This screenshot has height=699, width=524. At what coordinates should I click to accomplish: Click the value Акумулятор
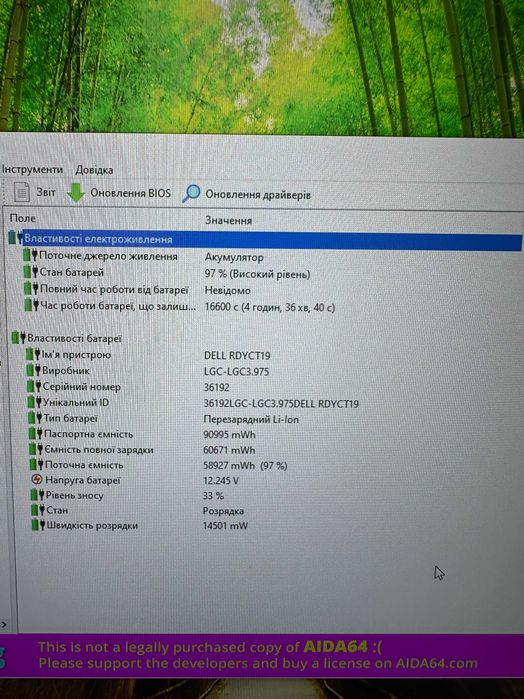[234, 257]
